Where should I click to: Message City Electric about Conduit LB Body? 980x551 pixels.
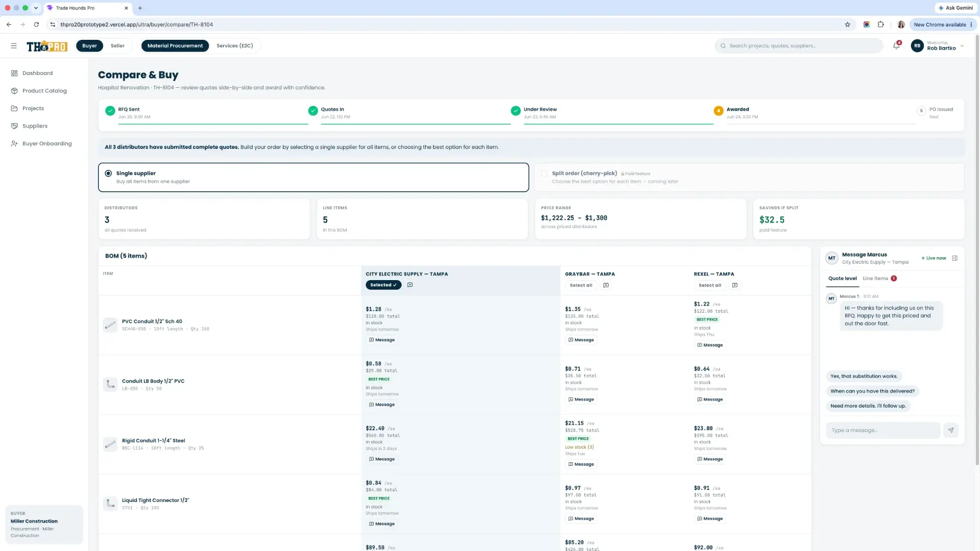point(382,405)
